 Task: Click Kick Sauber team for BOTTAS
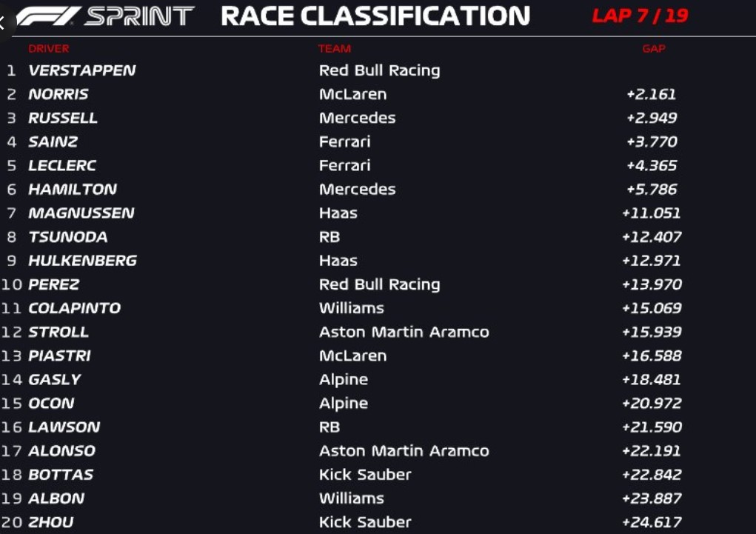[x=364, y=475]
